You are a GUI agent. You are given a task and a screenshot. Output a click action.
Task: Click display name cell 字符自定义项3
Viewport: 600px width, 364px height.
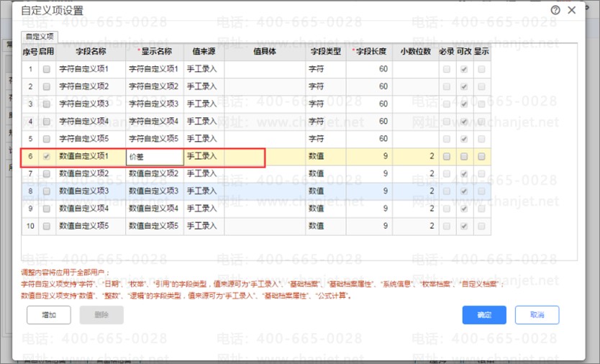155,104
